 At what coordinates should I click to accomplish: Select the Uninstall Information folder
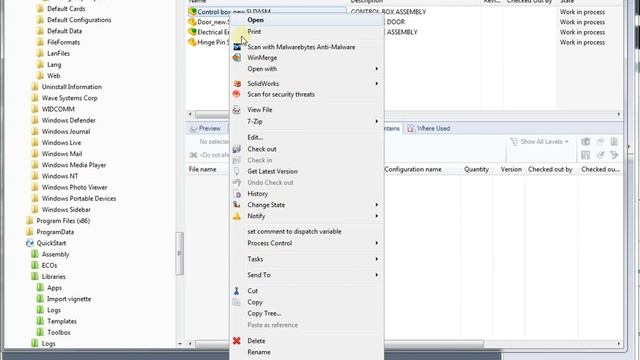[x=72, y=87]
